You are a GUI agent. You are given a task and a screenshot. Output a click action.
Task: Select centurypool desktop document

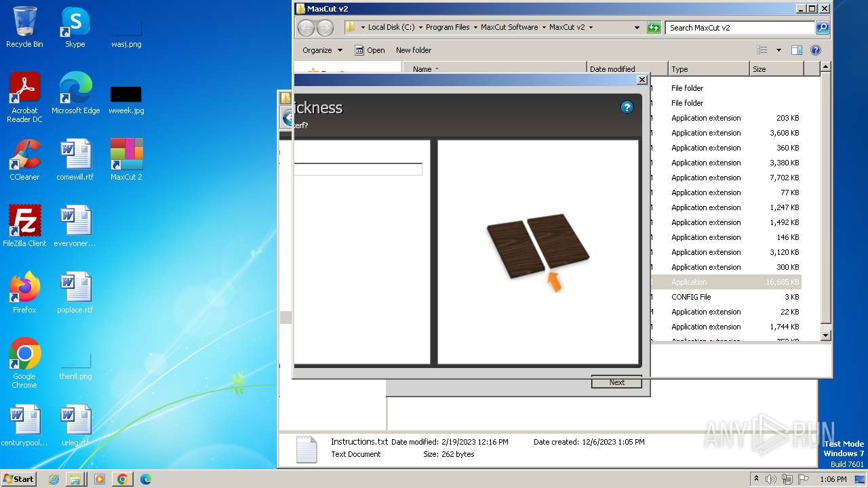pos(24,426)
